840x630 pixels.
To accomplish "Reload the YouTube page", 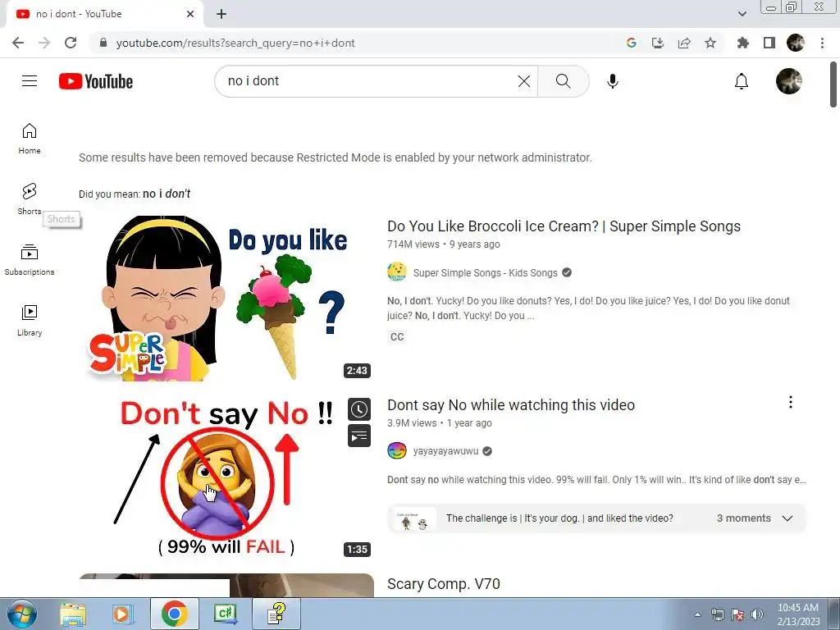I will pos(71,43).
